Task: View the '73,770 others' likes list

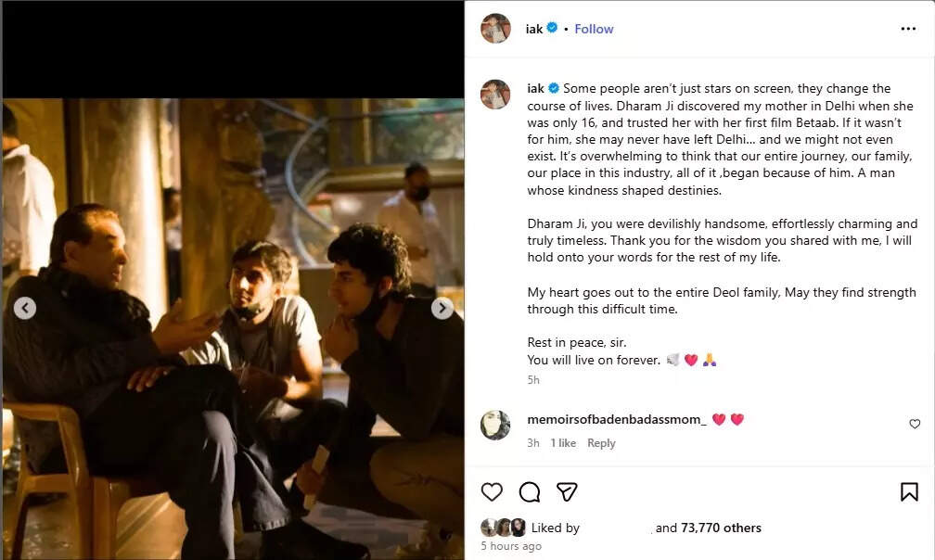Action: 721,528
